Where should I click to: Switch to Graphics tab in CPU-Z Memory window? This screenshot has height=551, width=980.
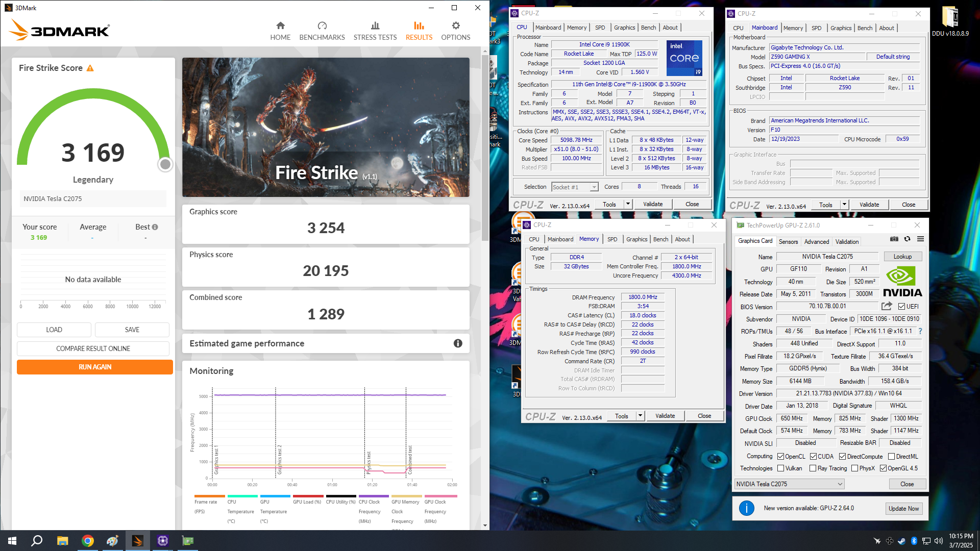[x=637, y=239]
